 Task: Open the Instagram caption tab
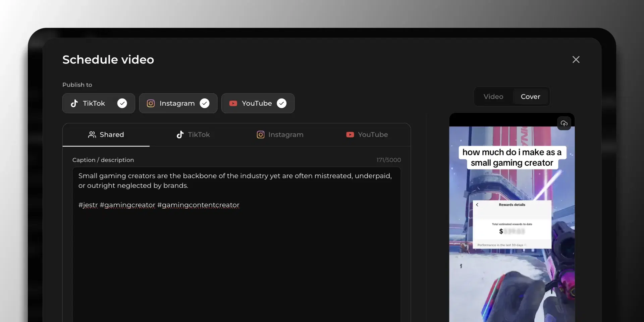(280, 135)
